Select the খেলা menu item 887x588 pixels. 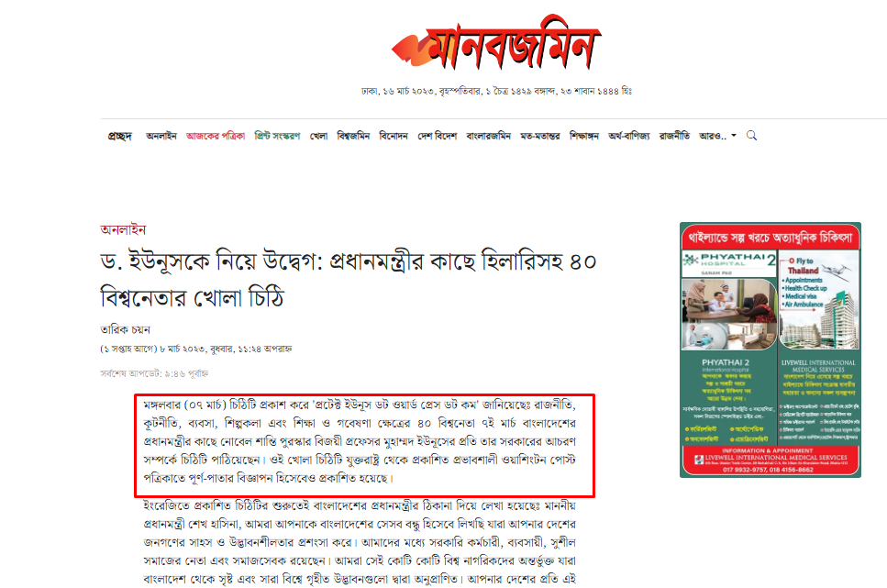click(318, 136)
